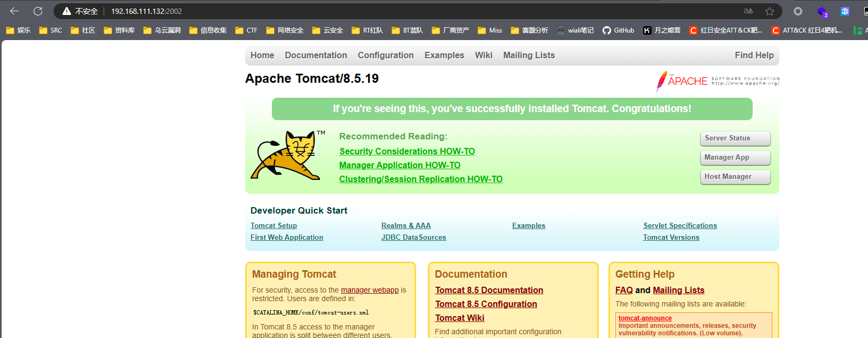868x338 pixels.
Task: Open the Manager App button
Action: tap(735, 158)
